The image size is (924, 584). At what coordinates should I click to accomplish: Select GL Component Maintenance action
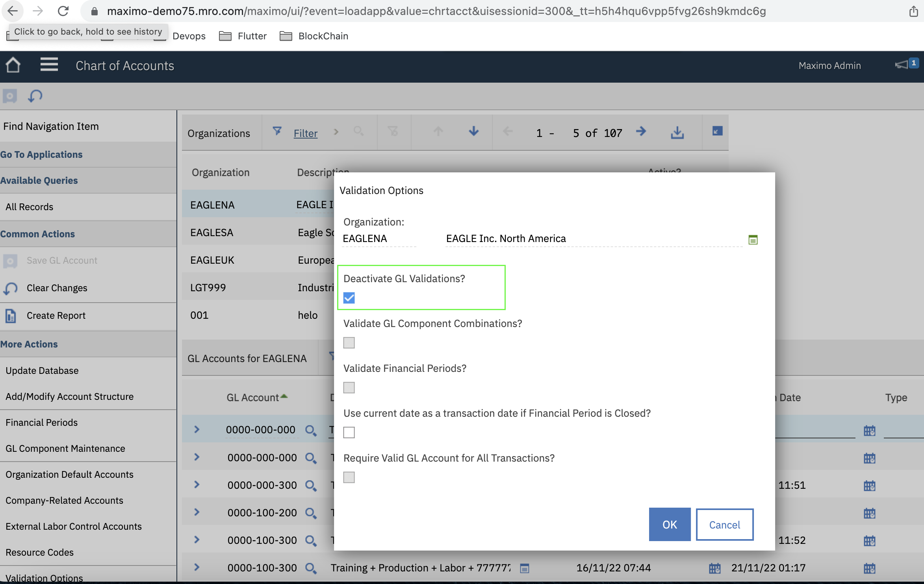[65, 449]
